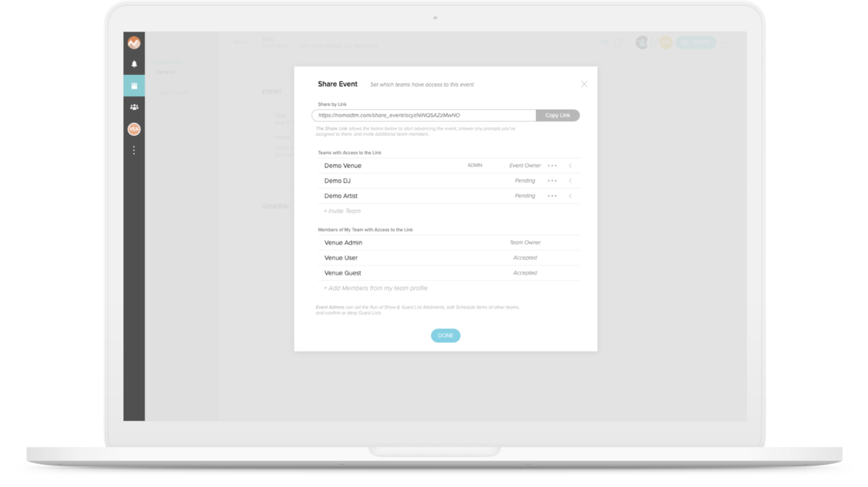The image size is (868, 487).
Task: Confirm with the DONE button
Action: click(446, 335)
